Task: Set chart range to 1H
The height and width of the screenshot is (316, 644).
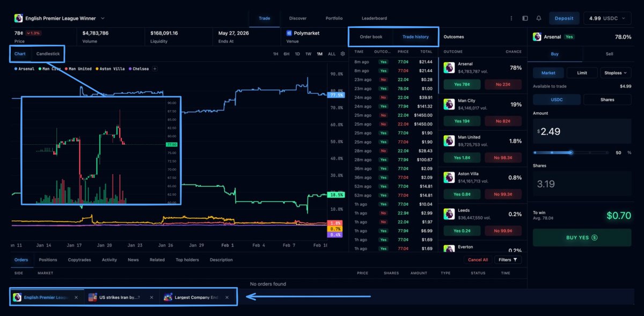Action: [275, 54]
